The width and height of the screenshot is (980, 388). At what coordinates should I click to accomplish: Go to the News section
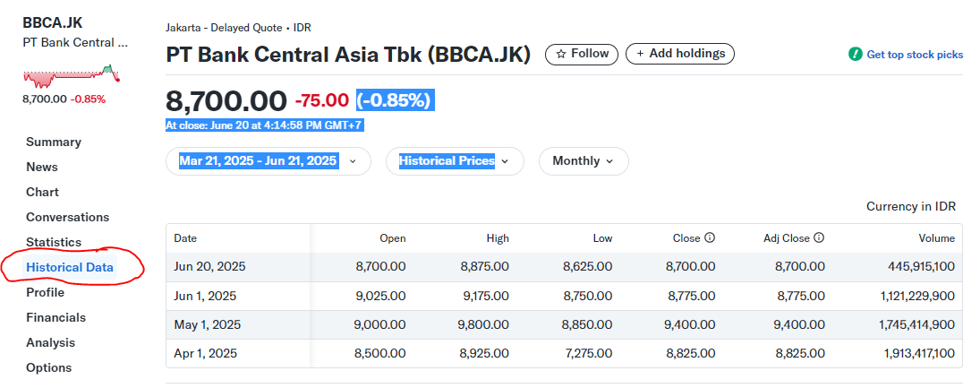click(42, 167)
